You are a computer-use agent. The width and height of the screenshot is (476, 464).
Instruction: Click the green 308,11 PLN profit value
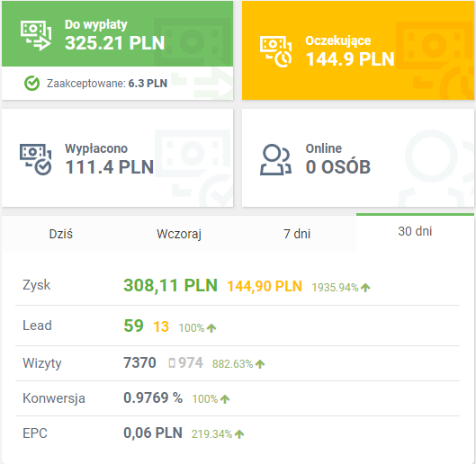tap(170, 286)
